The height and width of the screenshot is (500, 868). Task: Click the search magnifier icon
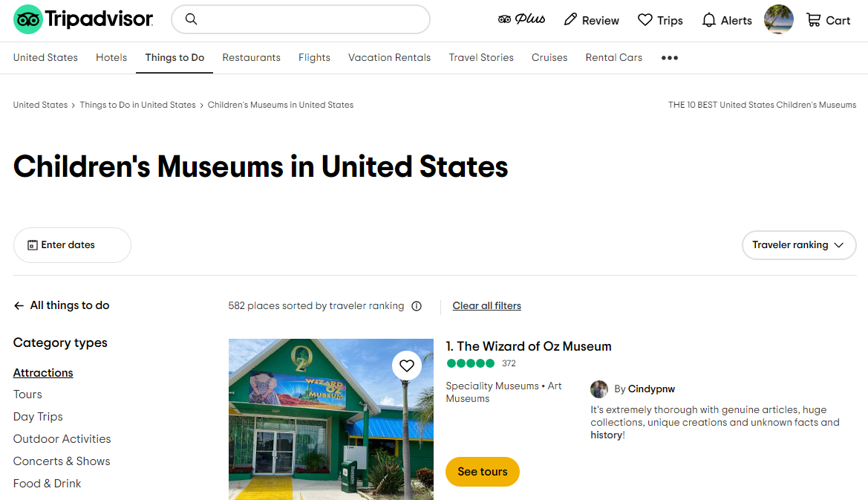(192, 19)
